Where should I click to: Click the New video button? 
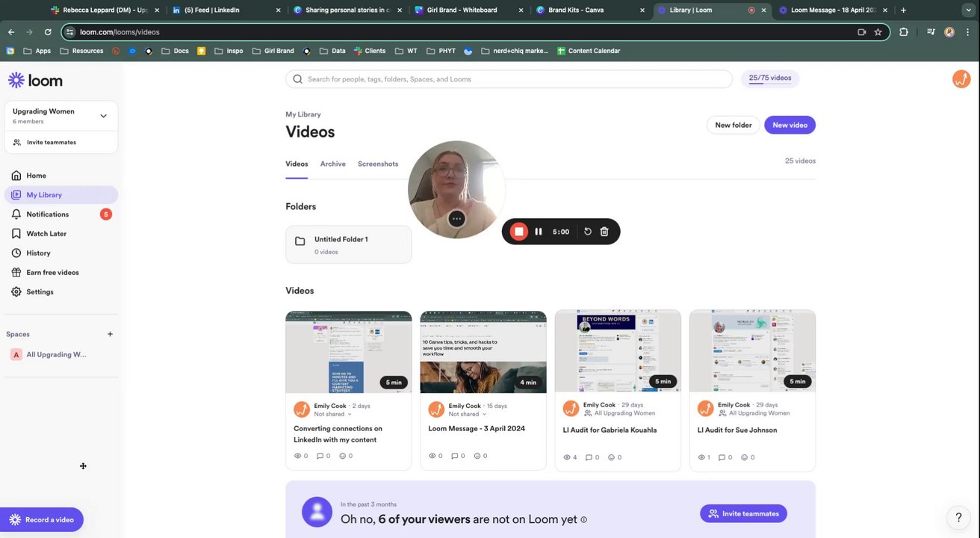point(790,125)
